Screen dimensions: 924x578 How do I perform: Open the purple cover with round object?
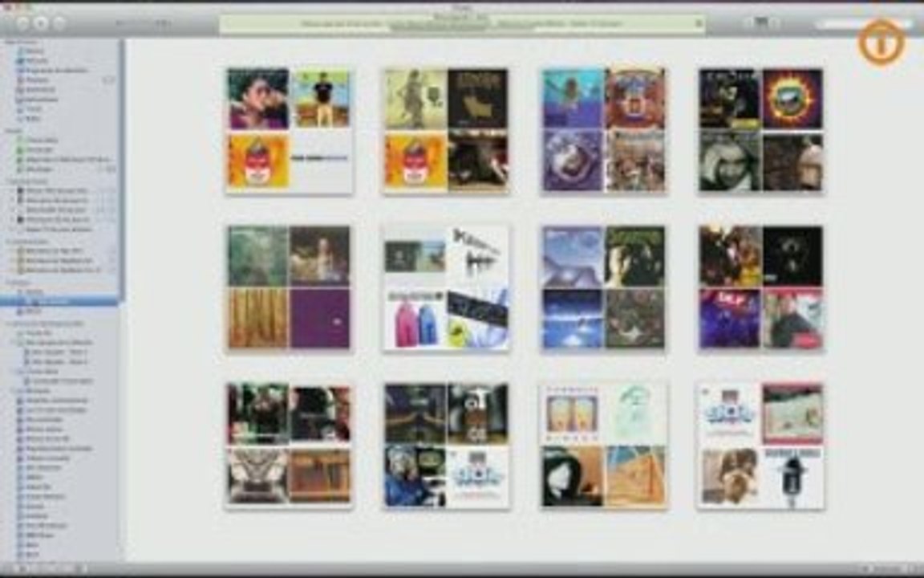(x=573, y=161)
